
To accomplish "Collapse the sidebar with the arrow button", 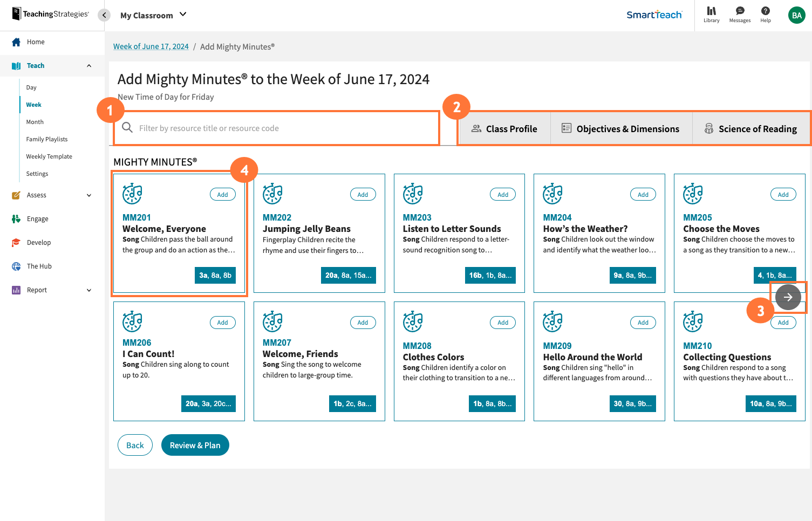I will [x=104, y=15].
